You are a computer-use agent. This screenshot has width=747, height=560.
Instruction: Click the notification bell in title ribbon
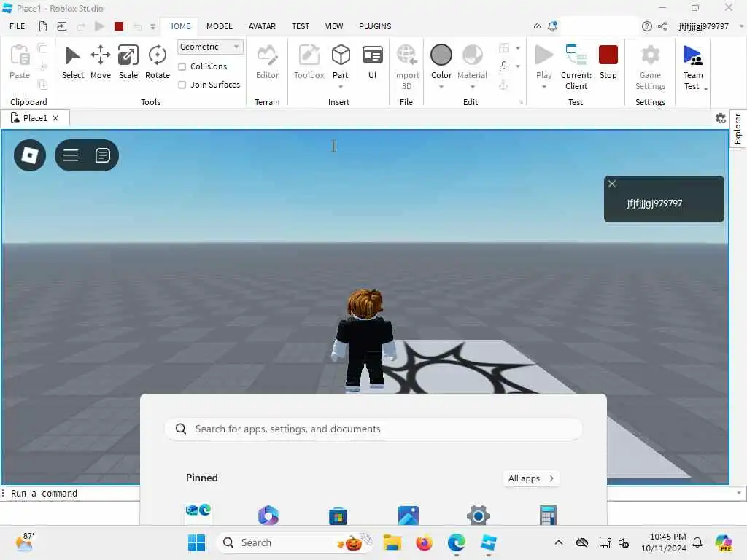(x=553, y=26)
